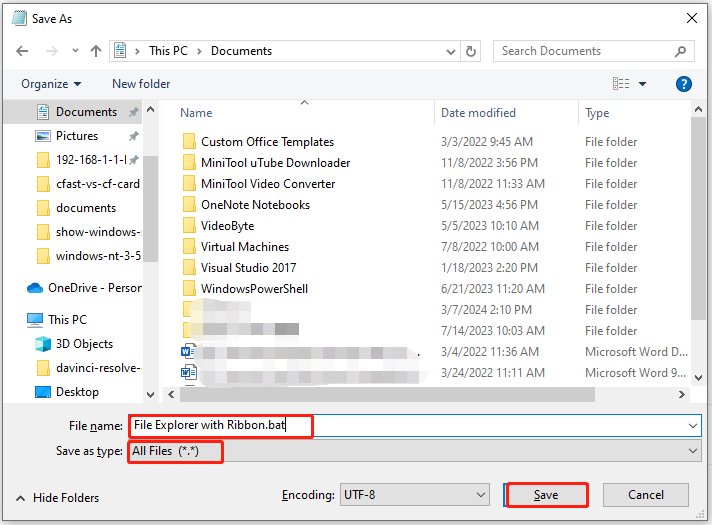The height and width of the screenshot is (525, 712).
Task: Select MiniTool Video Converter folder
Action: [x=268, y=183]
